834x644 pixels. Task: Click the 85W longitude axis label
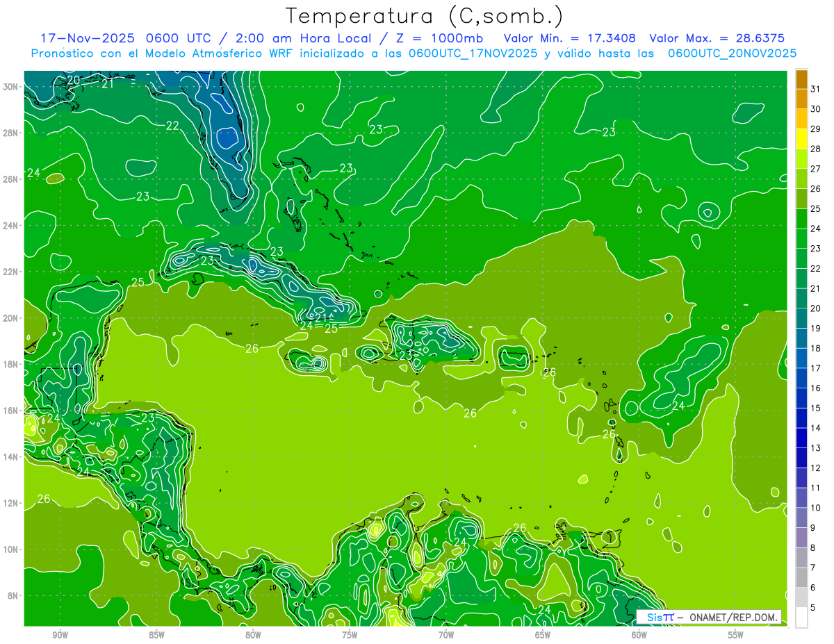click(156, 635)
